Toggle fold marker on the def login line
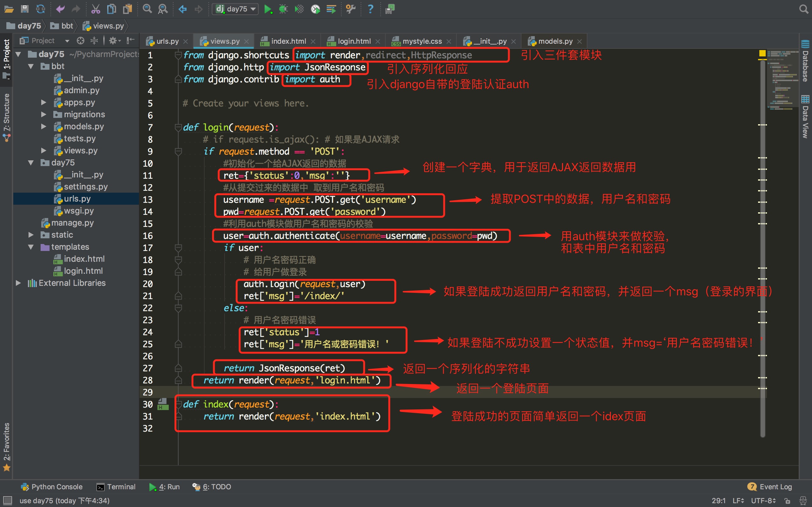 click(178, 127)
